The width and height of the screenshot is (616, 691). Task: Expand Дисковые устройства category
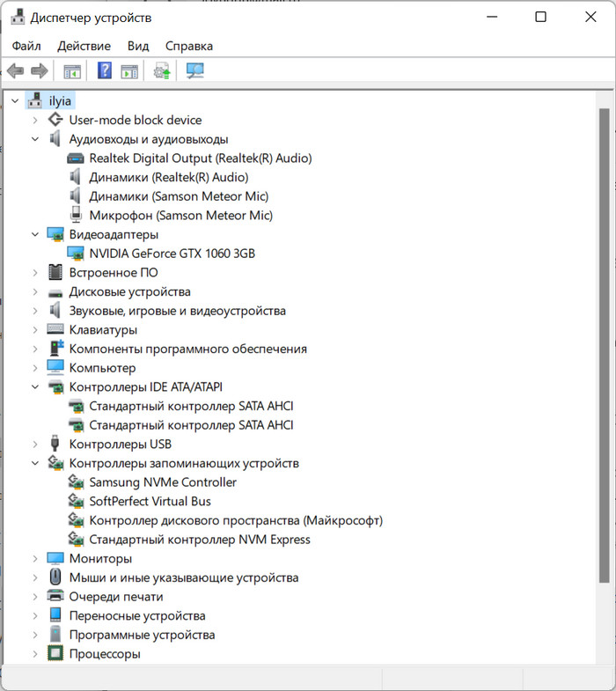click(35, 291)
